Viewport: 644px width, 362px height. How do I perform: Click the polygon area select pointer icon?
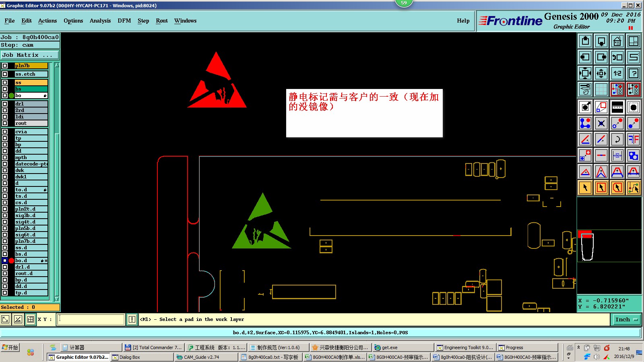coord(617,188)
